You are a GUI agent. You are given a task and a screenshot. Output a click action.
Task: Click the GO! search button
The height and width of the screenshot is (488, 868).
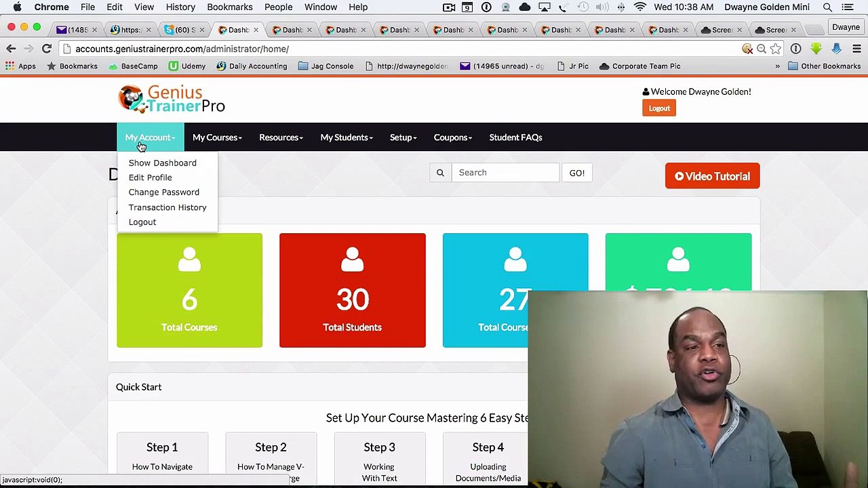tap(577, 173)
